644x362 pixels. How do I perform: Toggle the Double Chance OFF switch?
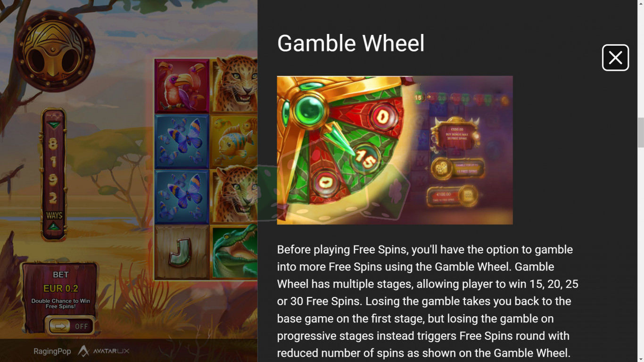(x=70, y=326)
